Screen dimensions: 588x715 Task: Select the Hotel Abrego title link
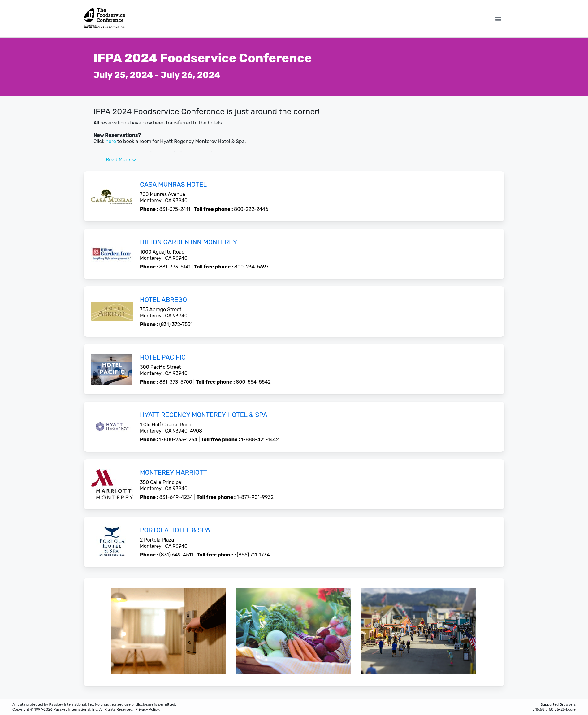coord(163,300)
